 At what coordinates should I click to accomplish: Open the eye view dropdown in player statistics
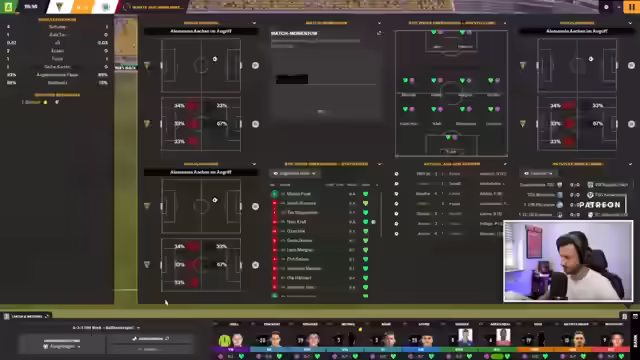[295, 173]
